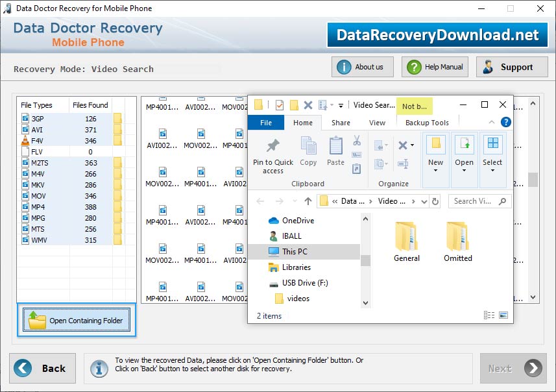Click the Paste shortcut icon
The height and width of the screenshot is (392, 556).
(357, 169)
